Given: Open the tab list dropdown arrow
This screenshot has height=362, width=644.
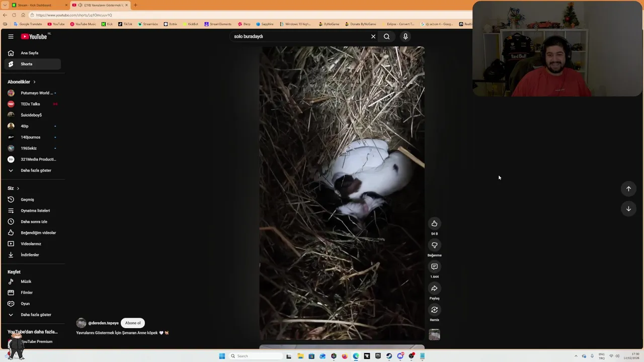Looking at the screenshot, I should [x=5, y=5].
